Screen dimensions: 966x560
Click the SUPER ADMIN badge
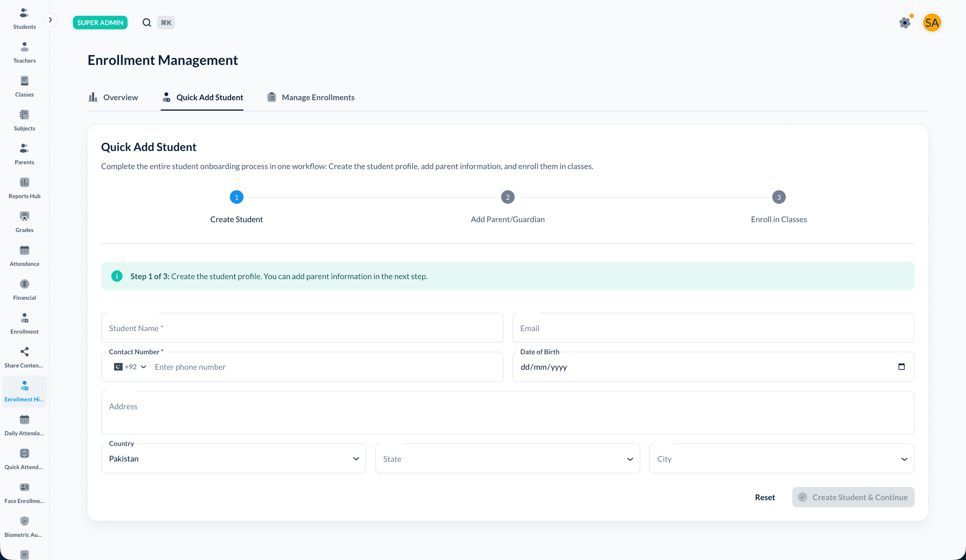tap(100, 23)
